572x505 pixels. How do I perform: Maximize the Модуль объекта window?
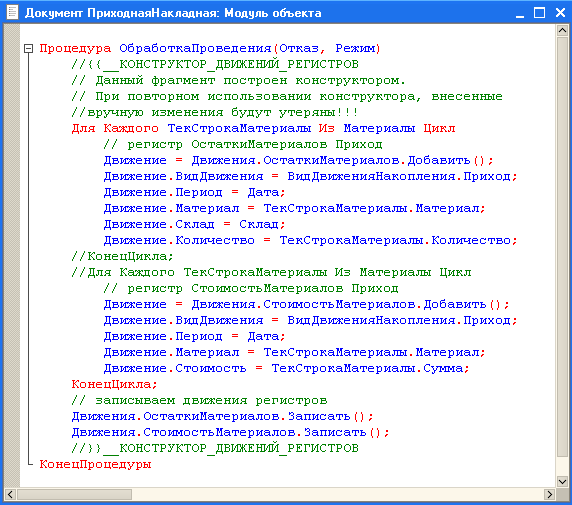point(540,13)
